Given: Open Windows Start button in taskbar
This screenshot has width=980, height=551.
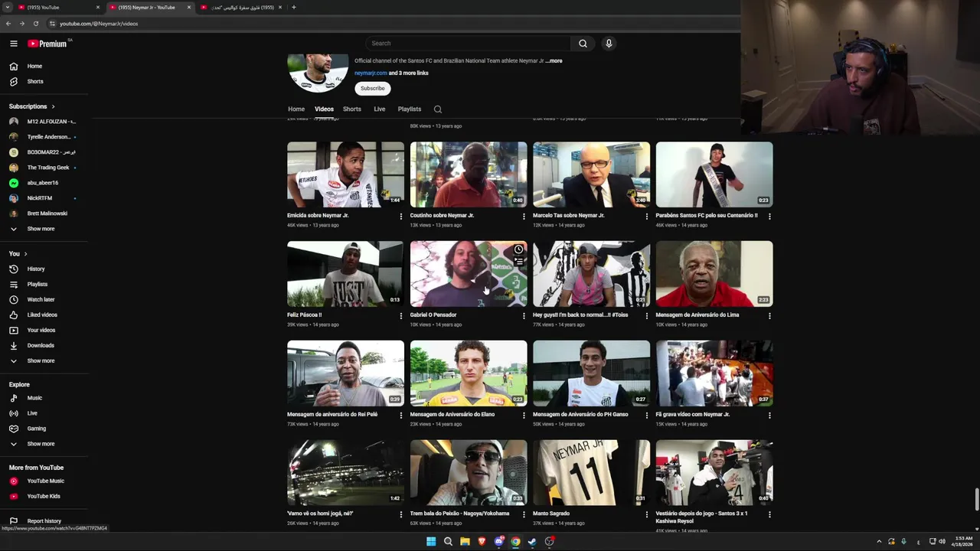Looking at the screenshot, I should pyautogui.click(x=431, y=542).
